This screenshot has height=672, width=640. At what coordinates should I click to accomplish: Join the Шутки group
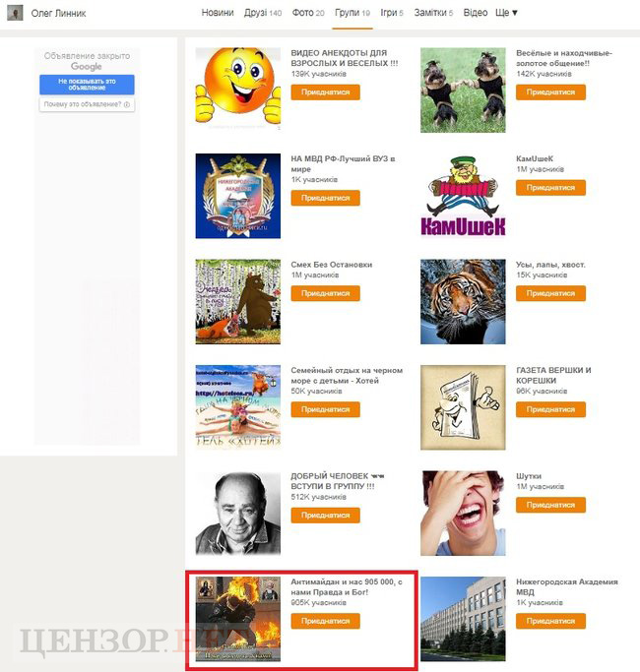[x=550, y=506]
